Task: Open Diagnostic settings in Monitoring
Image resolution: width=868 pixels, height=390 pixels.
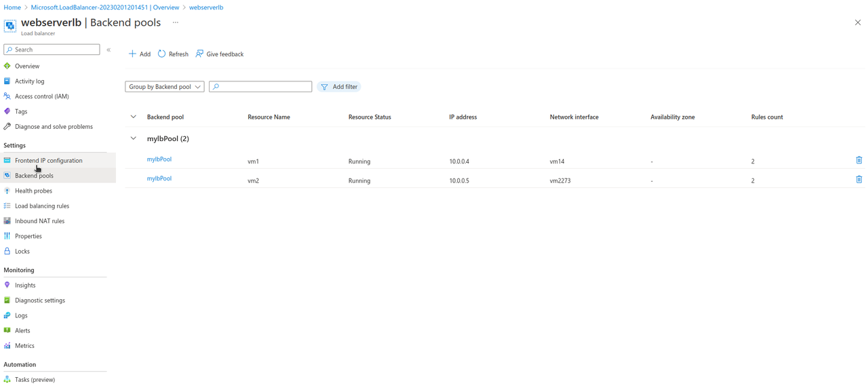Action: 40,300
